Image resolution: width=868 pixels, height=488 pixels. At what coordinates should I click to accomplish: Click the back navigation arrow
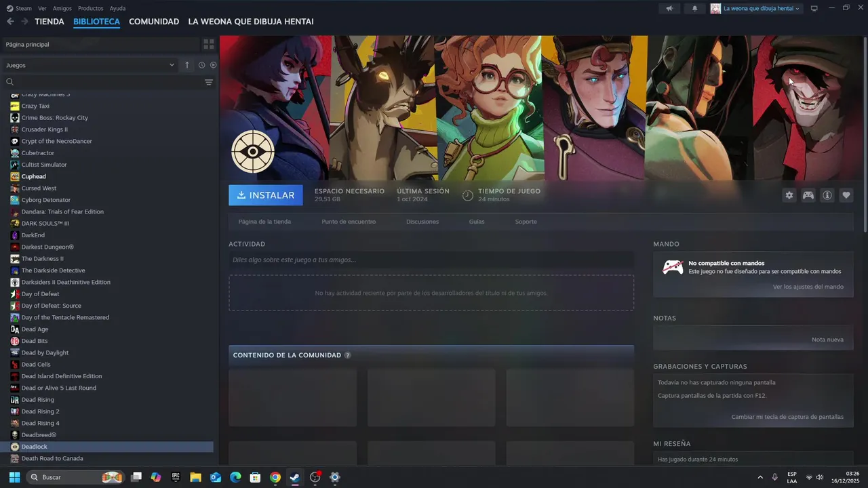[x=10, y=22]
